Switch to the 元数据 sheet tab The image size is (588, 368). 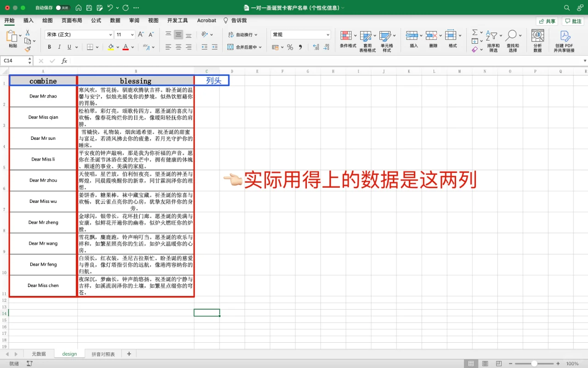[x=39, y=354]
